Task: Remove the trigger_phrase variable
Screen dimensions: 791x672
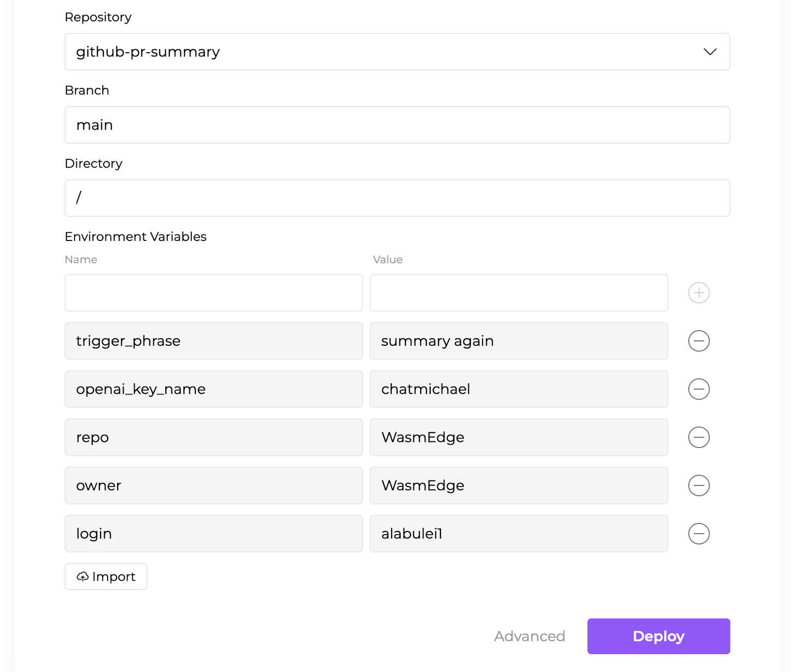Action: (x=699, y=341)
